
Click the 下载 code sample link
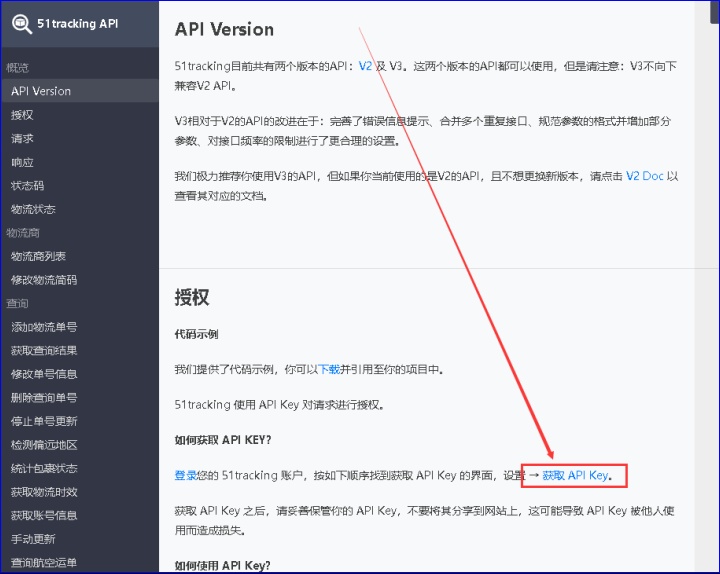tap(329, 369)
